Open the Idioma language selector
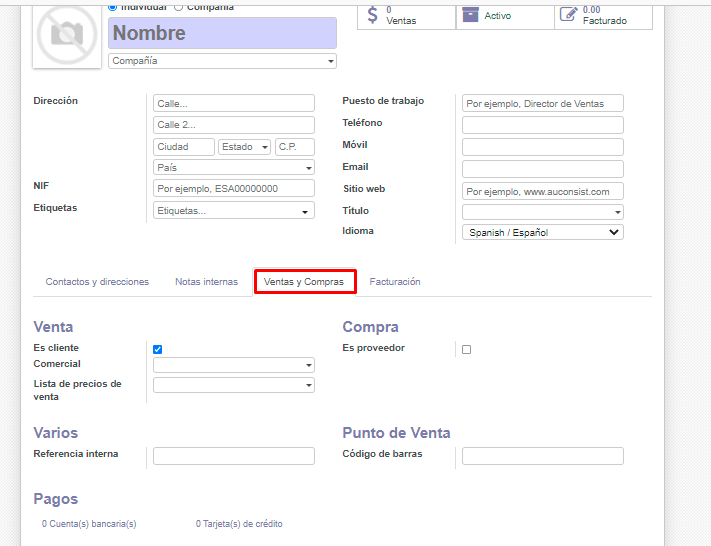The height and width of the screenshot is (546, 711). 542,232
